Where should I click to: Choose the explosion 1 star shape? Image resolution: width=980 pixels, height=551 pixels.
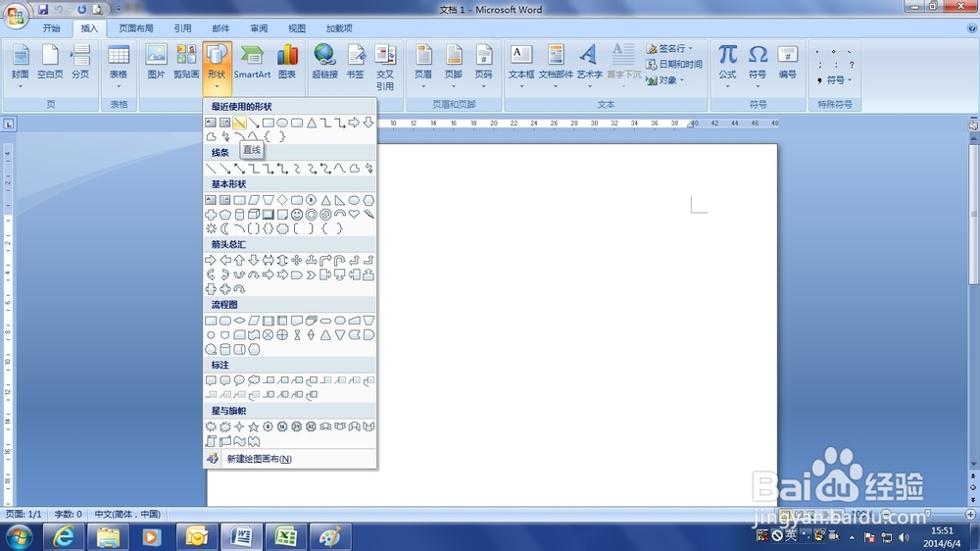point(211,426)
